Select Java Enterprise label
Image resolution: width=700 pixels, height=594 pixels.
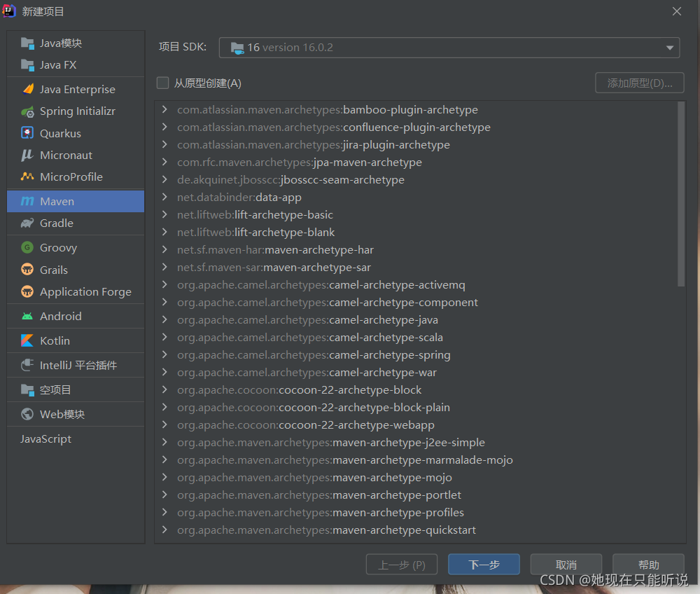click(x=78, y=90)
